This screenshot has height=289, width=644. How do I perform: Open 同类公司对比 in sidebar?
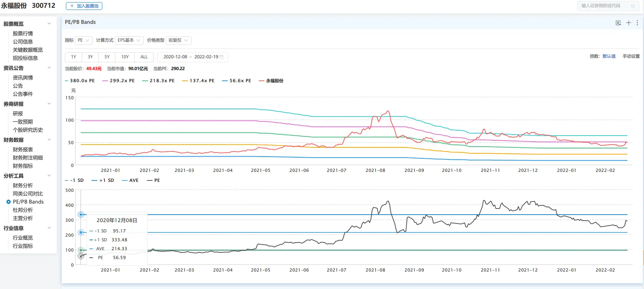pyautogui.click(x=28, y=194)
